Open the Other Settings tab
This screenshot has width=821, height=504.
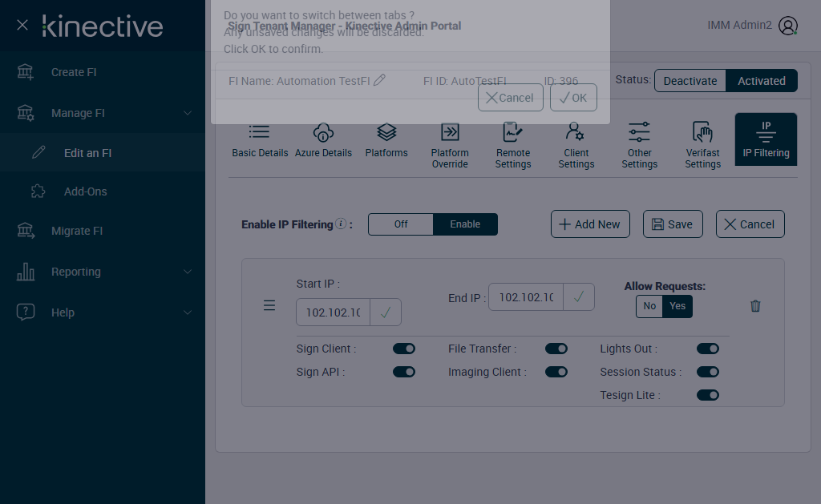[639, 145]
